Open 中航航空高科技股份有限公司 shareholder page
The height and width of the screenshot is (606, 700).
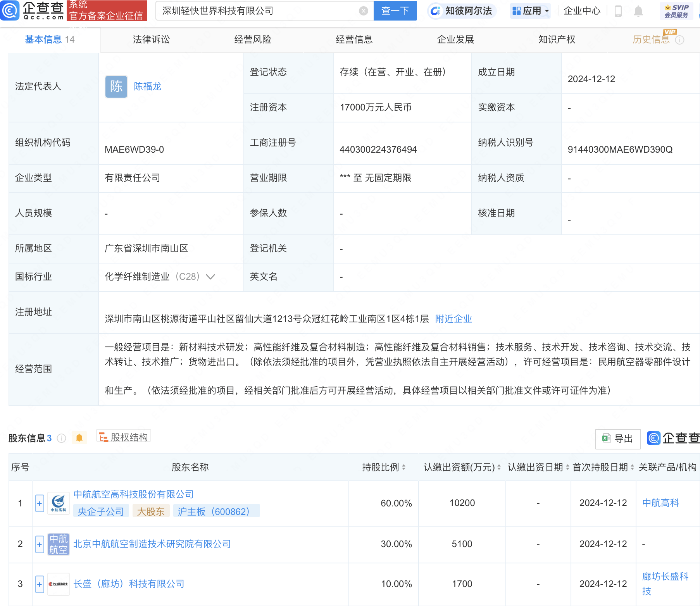pyautogui.click(x=133, y=494)
